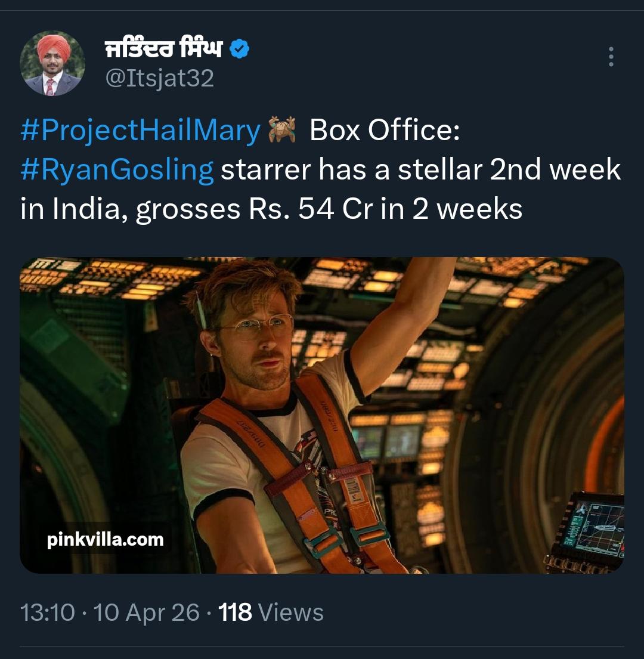Open Jatinder Singh's profile avatar
The image size is (644, 659).
coord(52,63)
